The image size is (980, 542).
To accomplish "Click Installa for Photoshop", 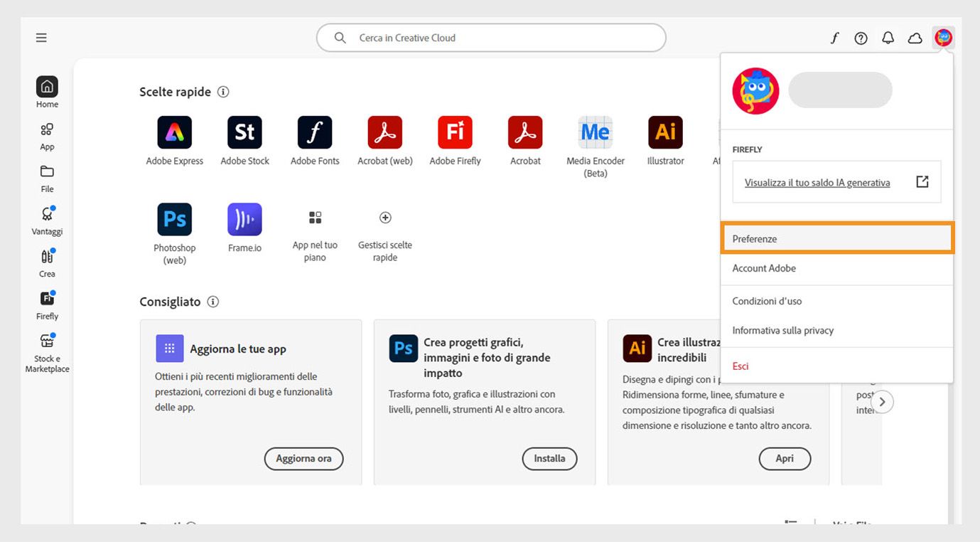I will coord(549,459).
